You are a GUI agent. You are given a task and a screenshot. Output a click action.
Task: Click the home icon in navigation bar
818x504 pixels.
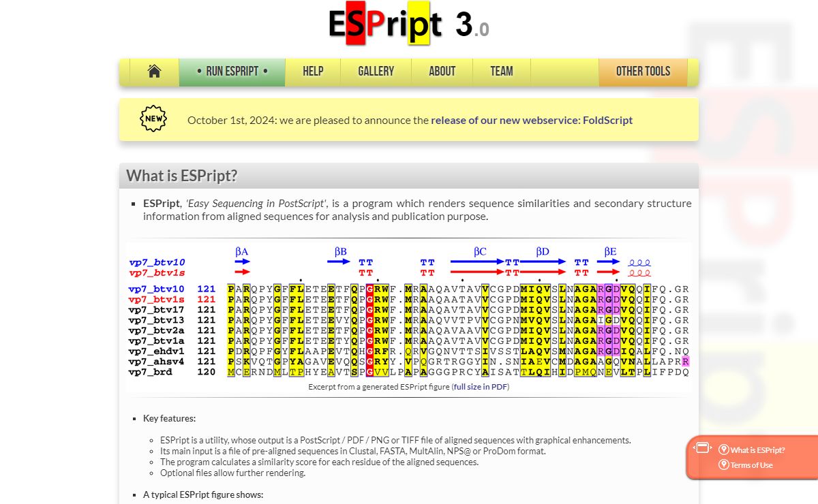click(154, 72)
